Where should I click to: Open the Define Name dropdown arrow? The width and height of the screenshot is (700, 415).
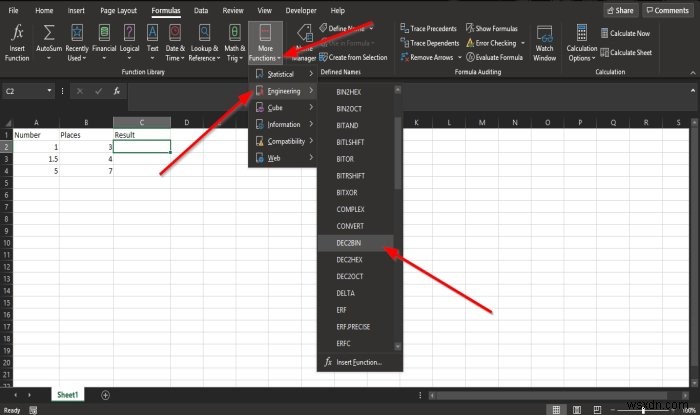[x=371, y=29]
